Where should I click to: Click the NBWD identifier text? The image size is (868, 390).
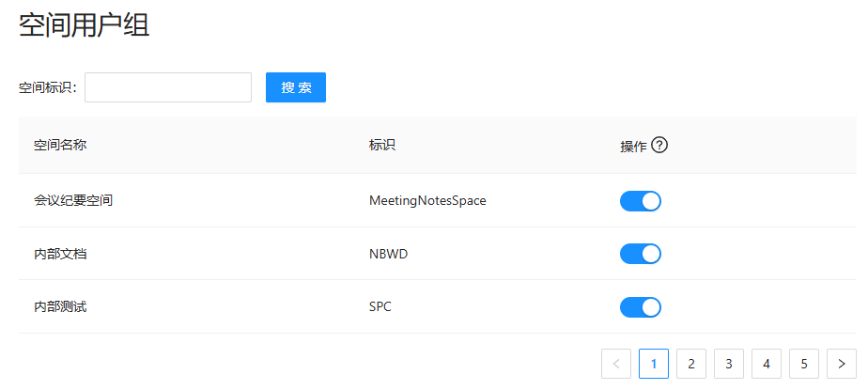pos(389,254)
